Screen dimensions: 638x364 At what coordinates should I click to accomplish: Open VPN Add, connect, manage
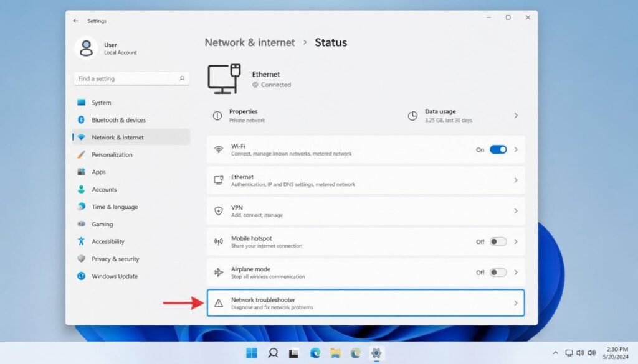(x=365, y=211)
